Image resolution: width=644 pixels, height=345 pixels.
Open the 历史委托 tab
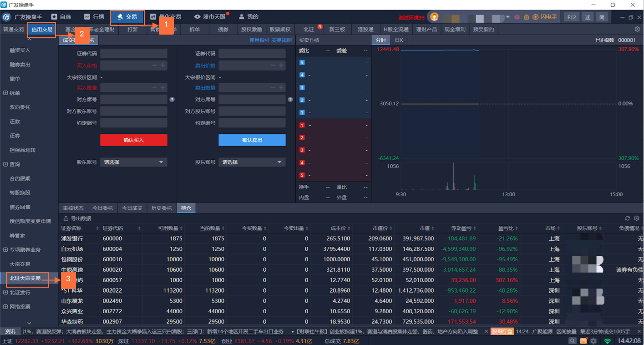(x=162, y=208)
